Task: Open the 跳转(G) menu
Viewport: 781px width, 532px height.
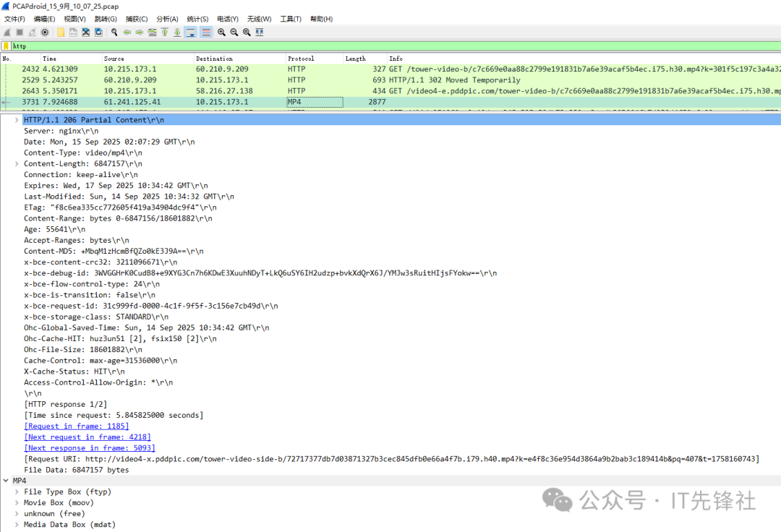Action: [x=106, y=19]
